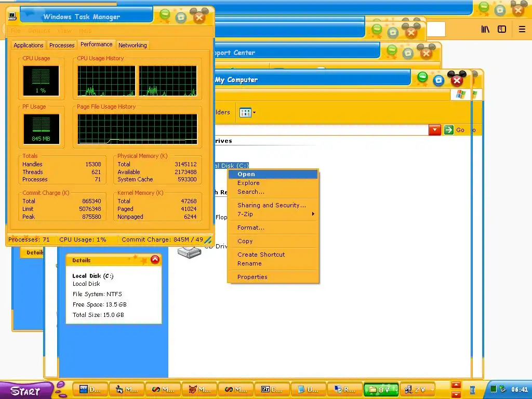Open the address bar red dropdown arrow
532x399 pixels.
click(435, 129)
